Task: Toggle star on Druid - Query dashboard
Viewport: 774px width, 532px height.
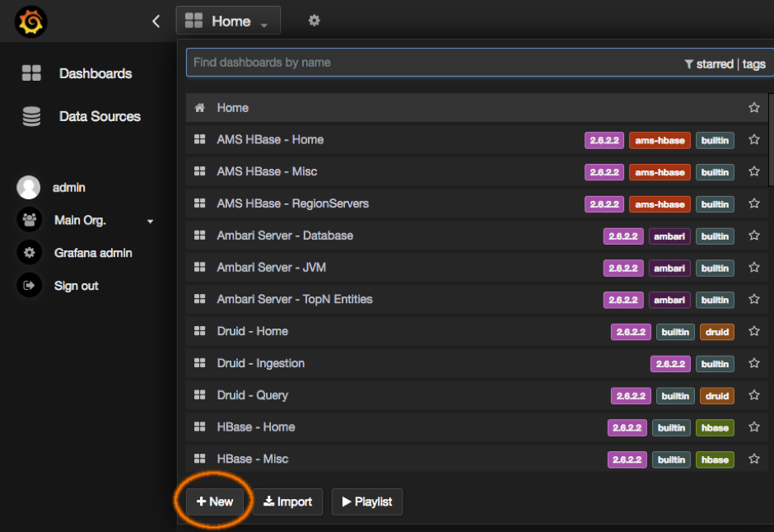Action: click(753, 395)
